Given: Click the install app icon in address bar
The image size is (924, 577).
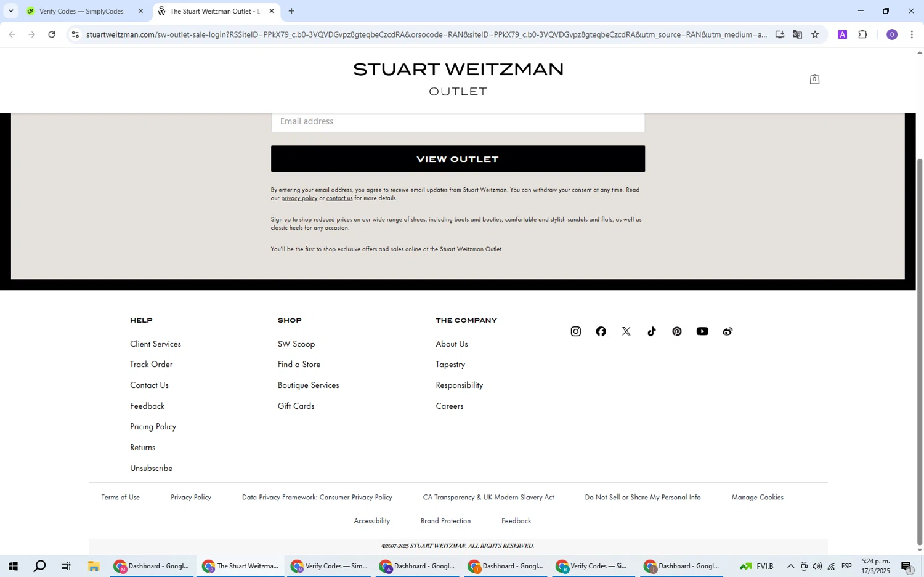Looking at the screenshot, I should click(x=779, y=34).
